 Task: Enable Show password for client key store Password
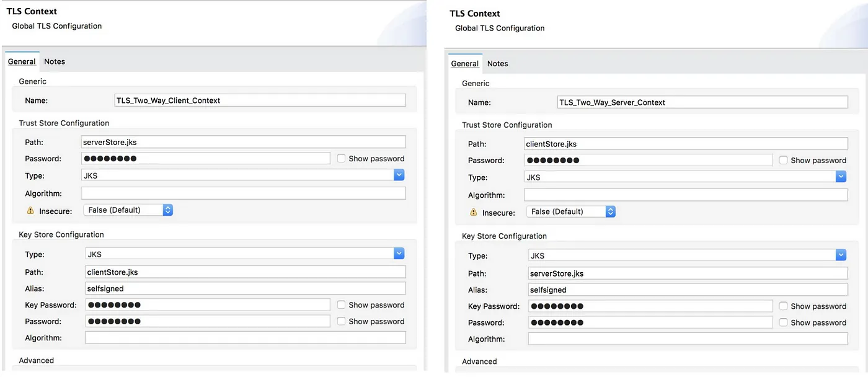click(x=341, y=321)
